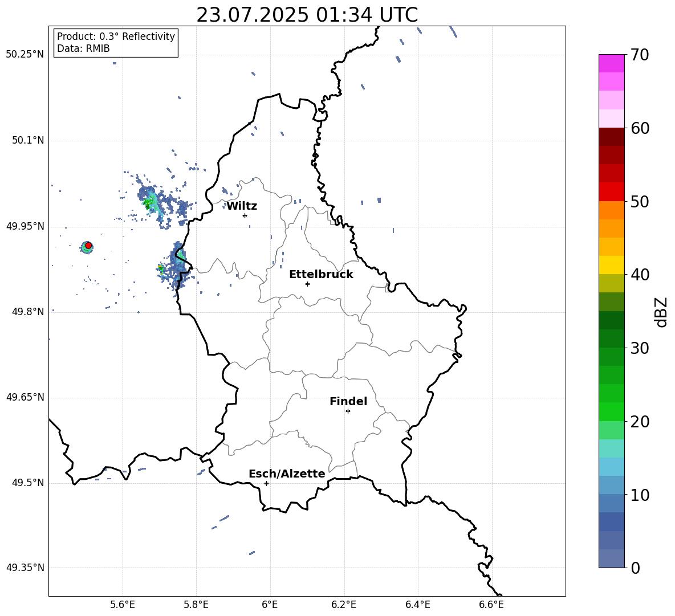Click the 5.6°E longitude label
The width and height of the screenshot is (675, 616).
coord(123,605)
